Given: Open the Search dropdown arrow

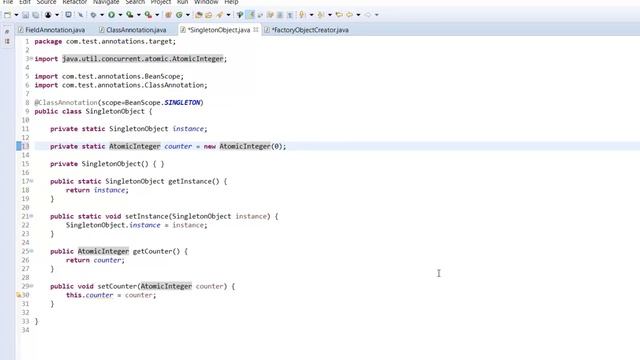Looking at the screenshot, I should [x=228, y=15].
